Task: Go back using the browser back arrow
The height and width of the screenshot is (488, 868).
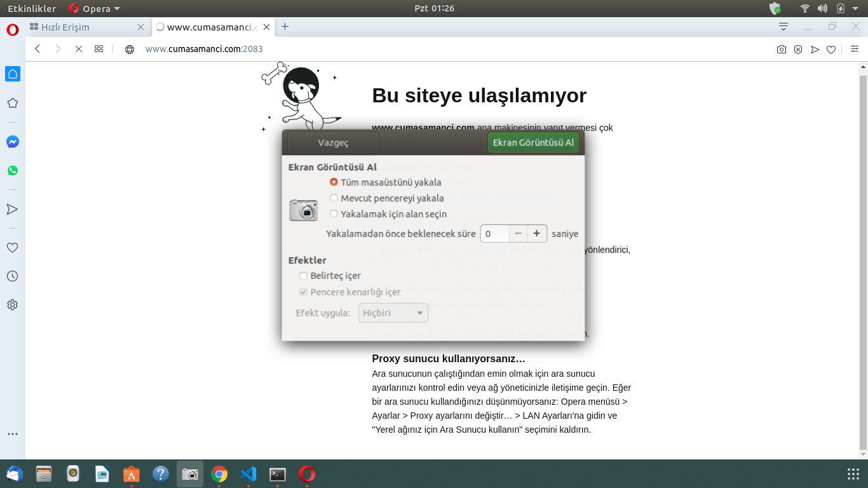Action: pyautogui.click(x=37, y=49)
